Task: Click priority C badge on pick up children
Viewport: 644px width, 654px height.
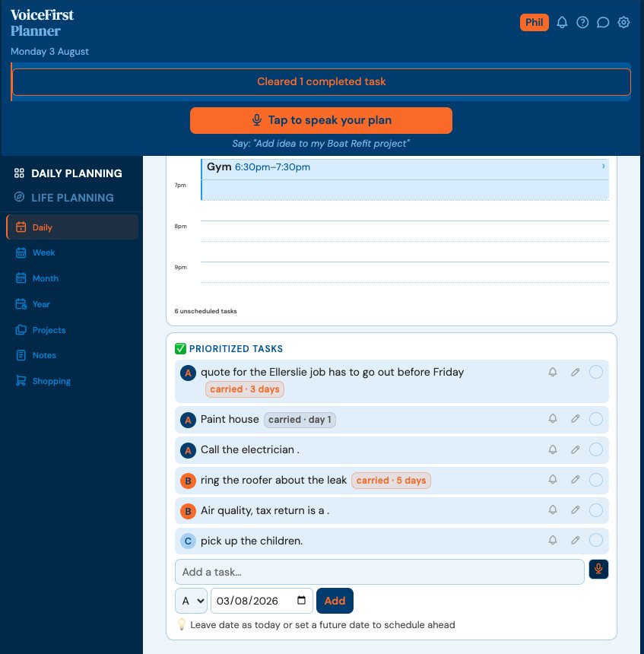Action: [188, 541]
